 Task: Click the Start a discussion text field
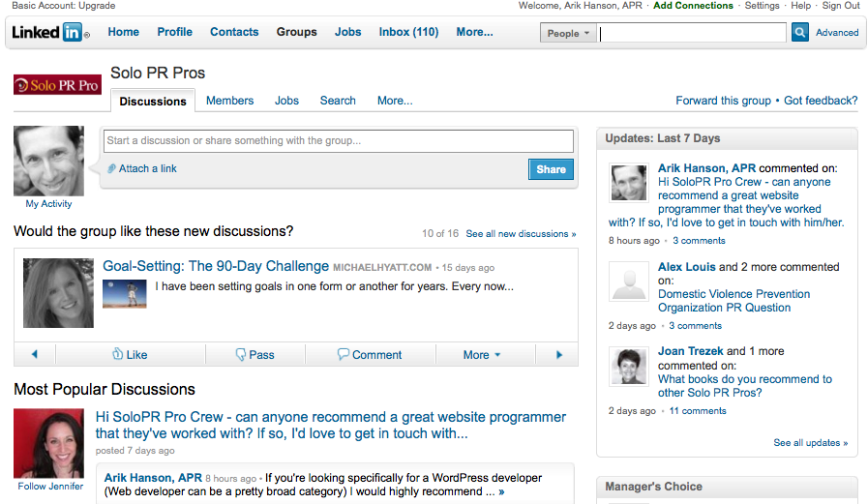(x=339, y=140)
